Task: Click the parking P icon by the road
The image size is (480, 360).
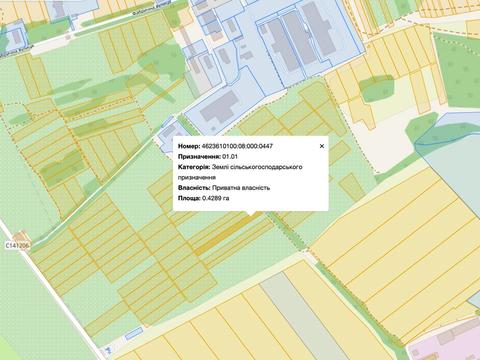Action: [107, 350]
